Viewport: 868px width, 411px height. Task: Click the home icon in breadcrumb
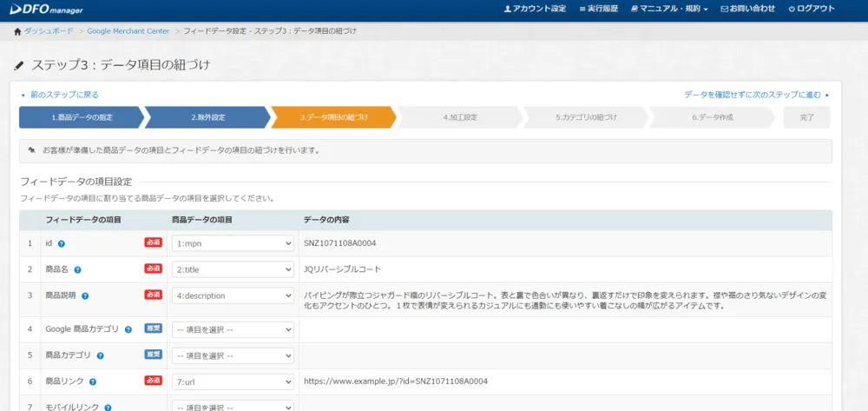(x=17, y=31)
